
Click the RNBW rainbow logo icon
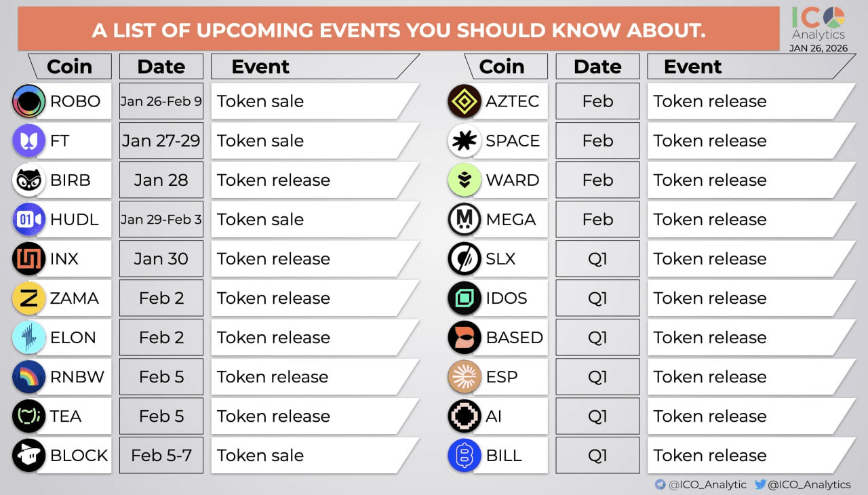[29, 377]
